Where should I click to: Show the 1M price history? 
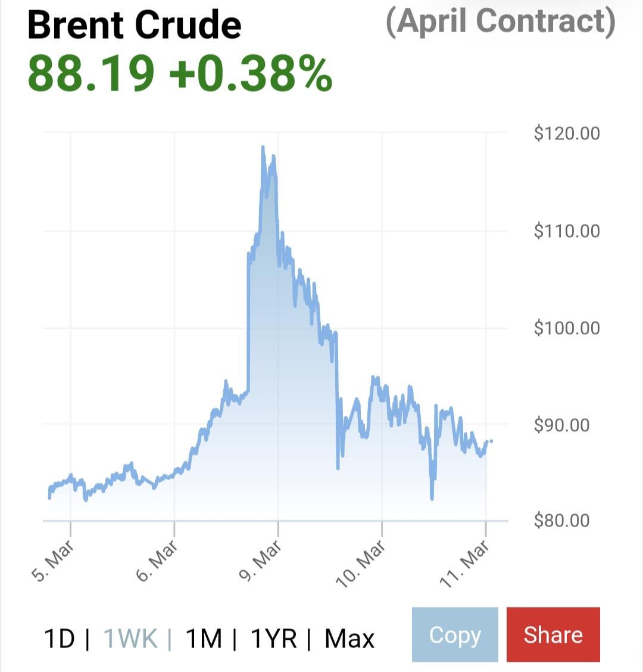(204, 639)
